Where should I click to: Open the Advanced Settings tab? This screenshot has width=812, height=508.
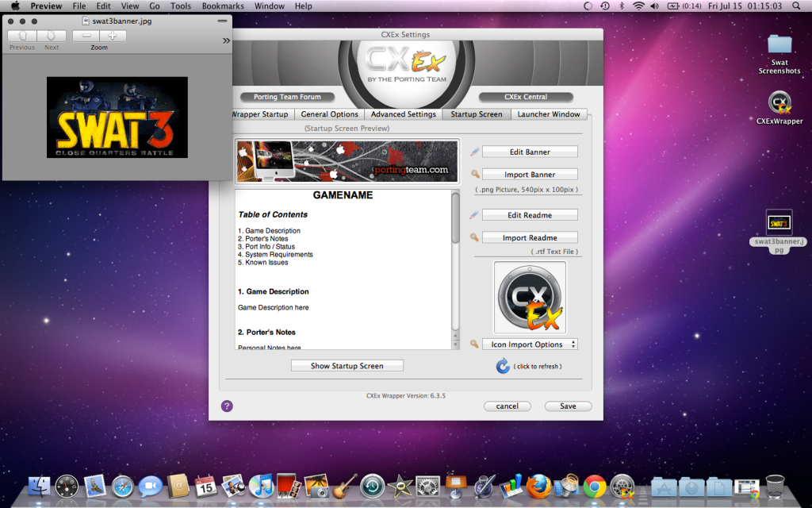[404, 114]
